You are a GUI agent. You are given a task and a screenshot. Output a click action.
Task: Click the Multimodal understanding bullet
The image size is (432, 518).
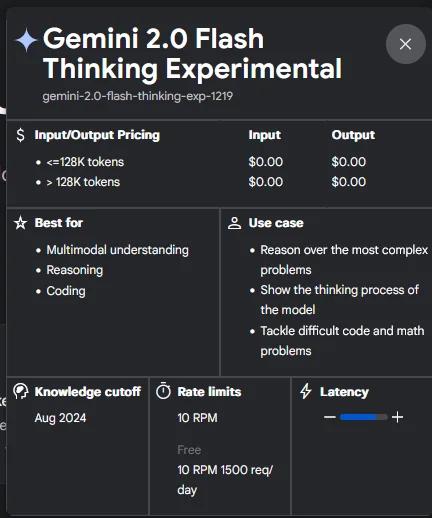(x=117, y=250)
